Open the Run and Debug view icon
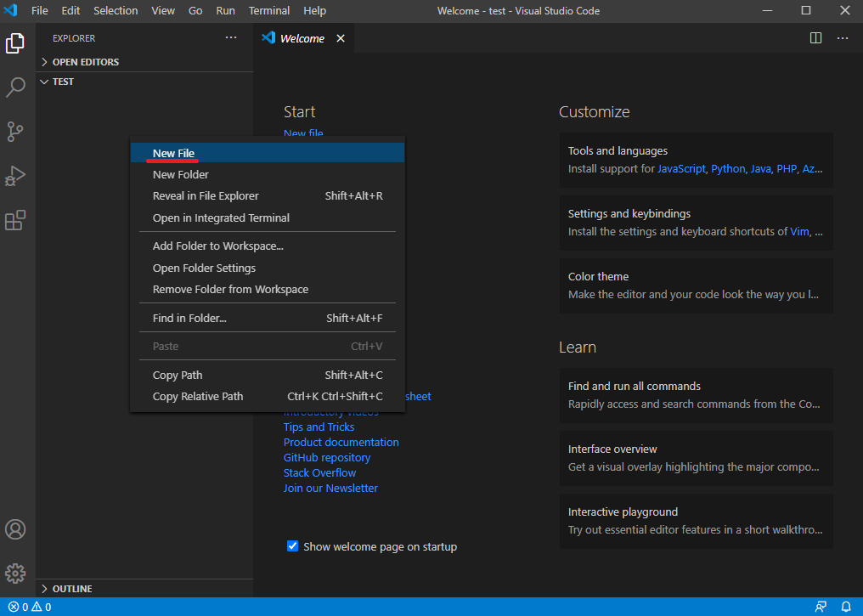The width and height of the screenshot is (863, 616). [x=15, y=176]
